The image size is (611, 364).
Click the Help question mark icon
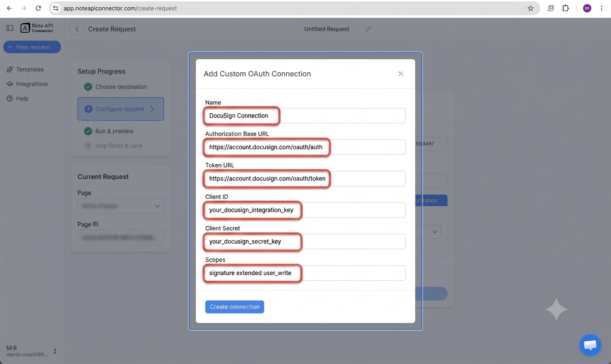(10, 99)
